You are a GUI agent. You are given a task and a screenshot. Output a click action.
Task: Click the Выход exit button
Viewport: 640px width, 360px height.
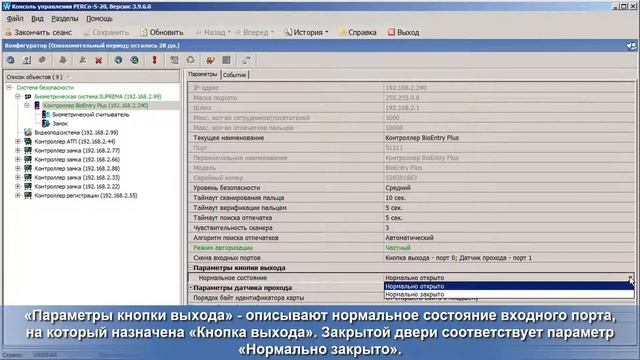(403, 32)
